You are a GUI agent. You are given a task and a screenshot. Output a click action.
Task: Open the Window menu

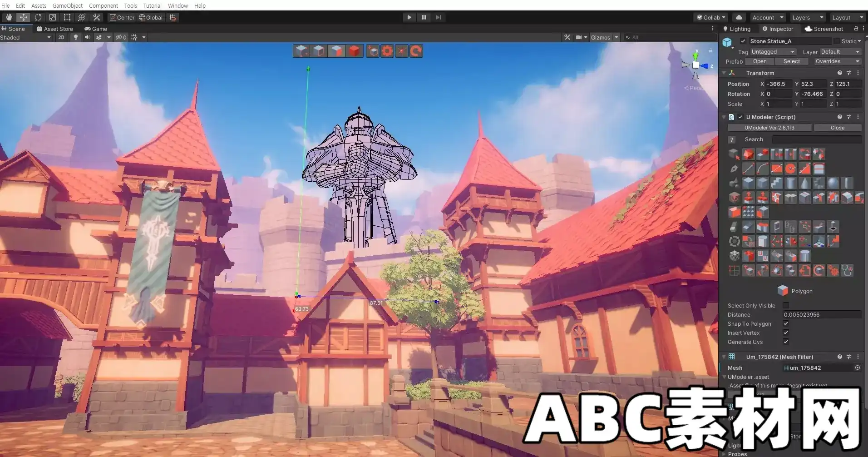(178, 5)
